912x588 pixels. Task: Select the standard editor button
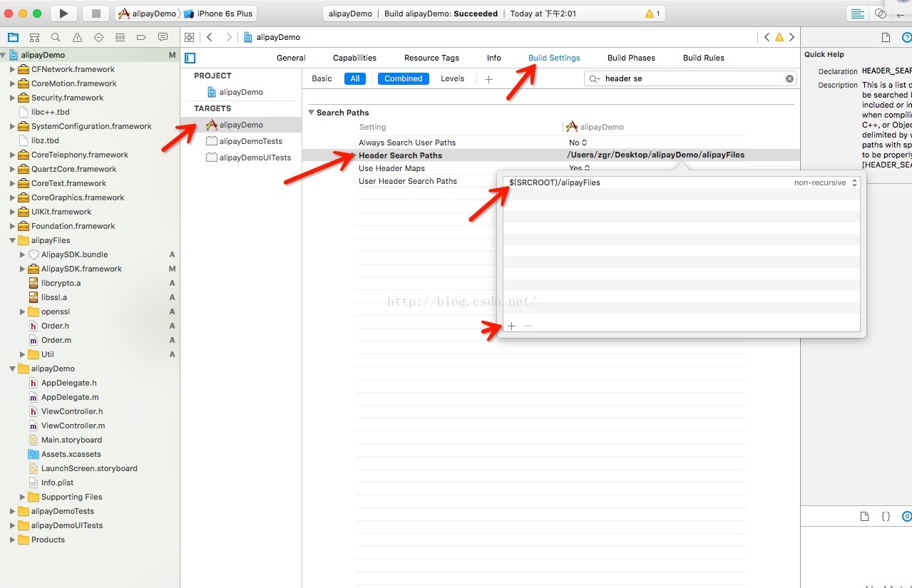[x=857, y=14]
